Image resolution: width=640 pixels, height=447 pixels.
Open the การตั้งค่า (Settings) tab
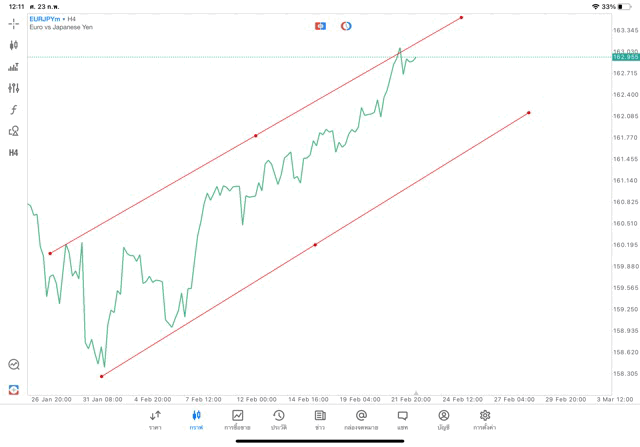pos(485,419)
